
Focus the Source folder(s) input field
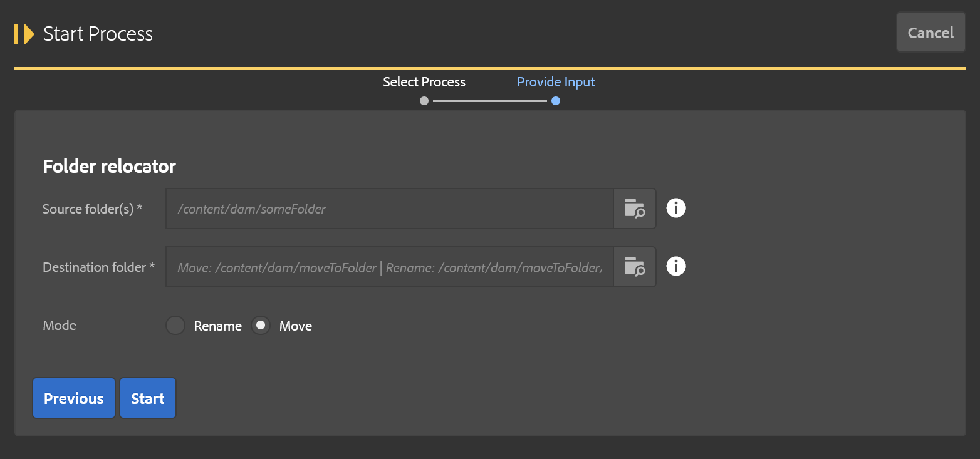point(389,209)
